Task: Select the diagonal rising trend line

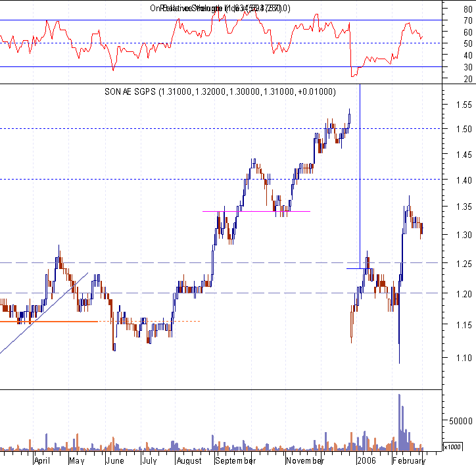Action: 44,313
